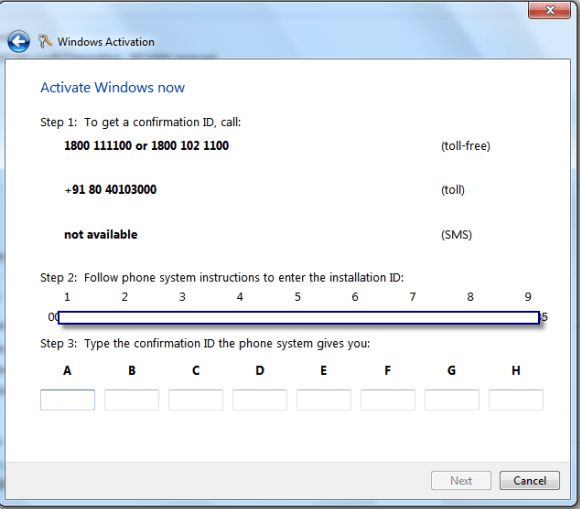Click the column label A
This screenshot has width=580, height=509.
click(67, 370)
